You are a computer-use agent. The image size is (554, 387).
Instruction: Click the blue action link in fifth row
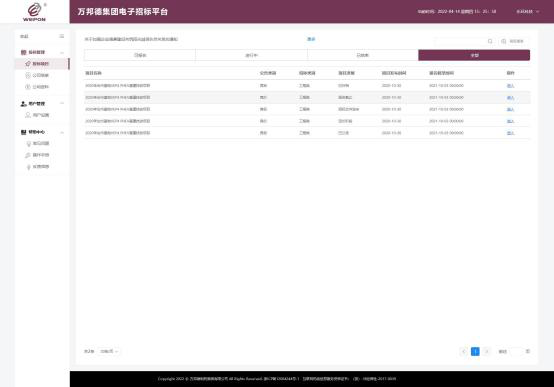[x=510, y=133]
